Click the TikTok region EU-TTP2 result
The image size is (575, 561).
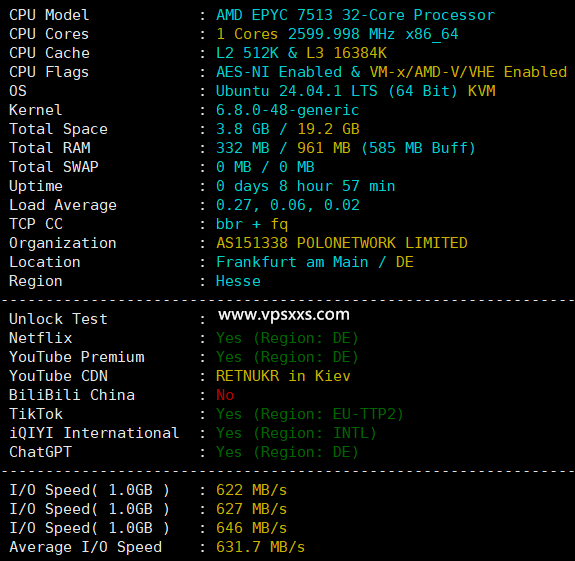310,414
